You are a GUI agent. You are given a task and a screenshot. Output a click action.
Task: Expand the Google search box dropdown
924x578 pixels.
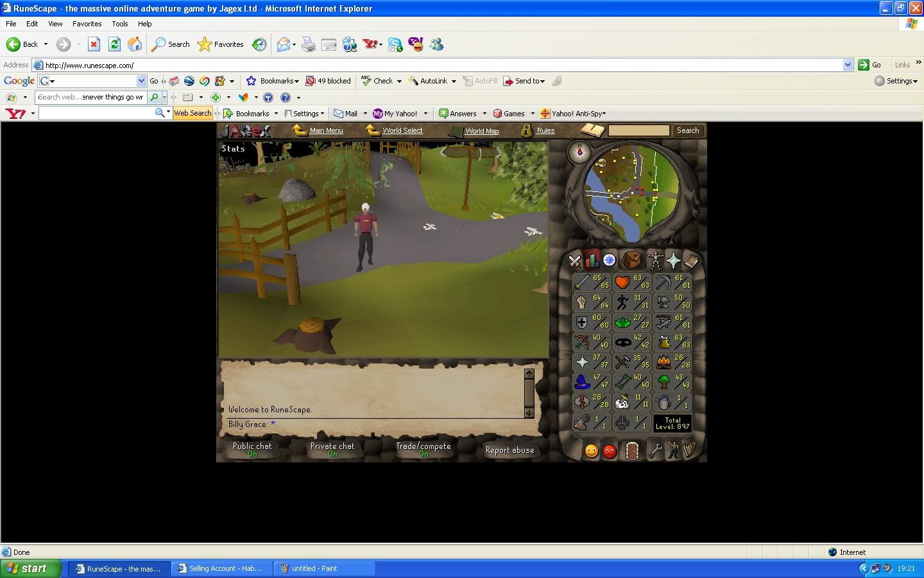141,81
